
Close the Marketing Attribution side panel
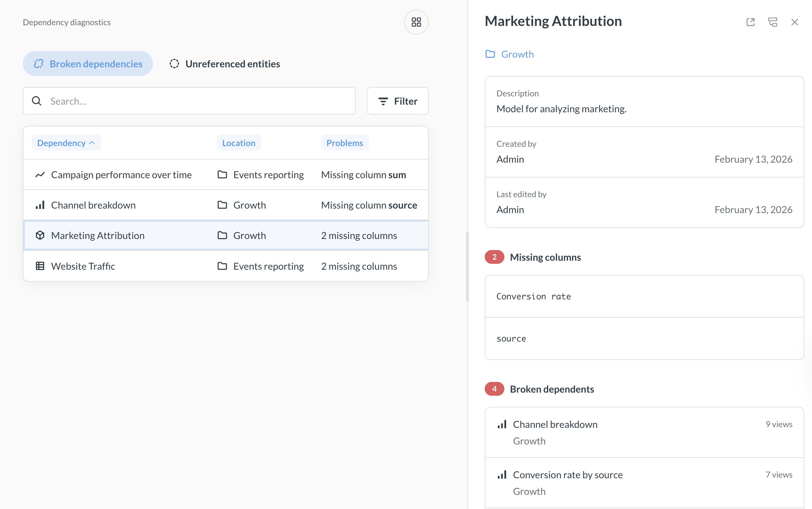[794, 22]
